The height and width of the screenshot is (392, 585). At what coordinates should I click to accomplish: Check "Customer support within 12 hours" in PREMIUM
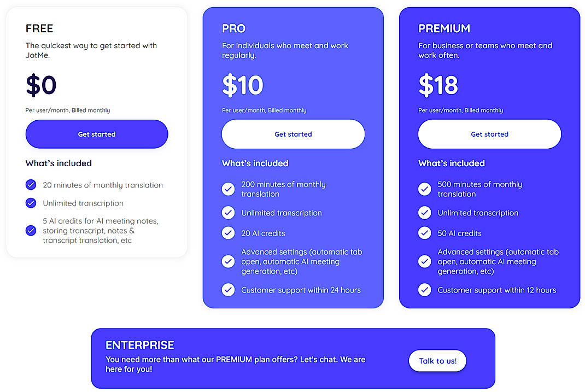pyautogui.click(x=424, y=290)
